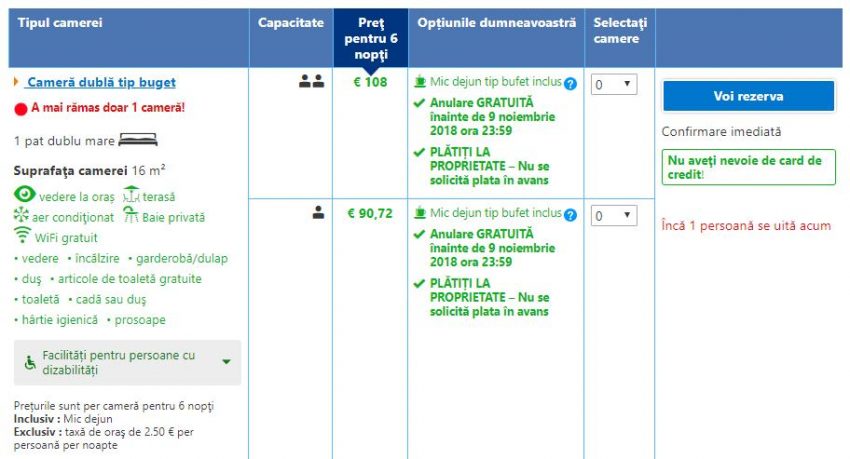Click the first breakfast help question mark
850x459 pixels.
pos(570,84)
